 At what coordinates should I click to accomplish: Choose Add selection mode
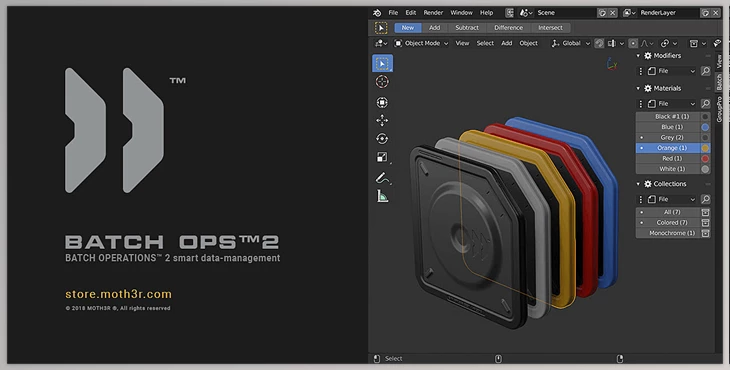point(434,28)
